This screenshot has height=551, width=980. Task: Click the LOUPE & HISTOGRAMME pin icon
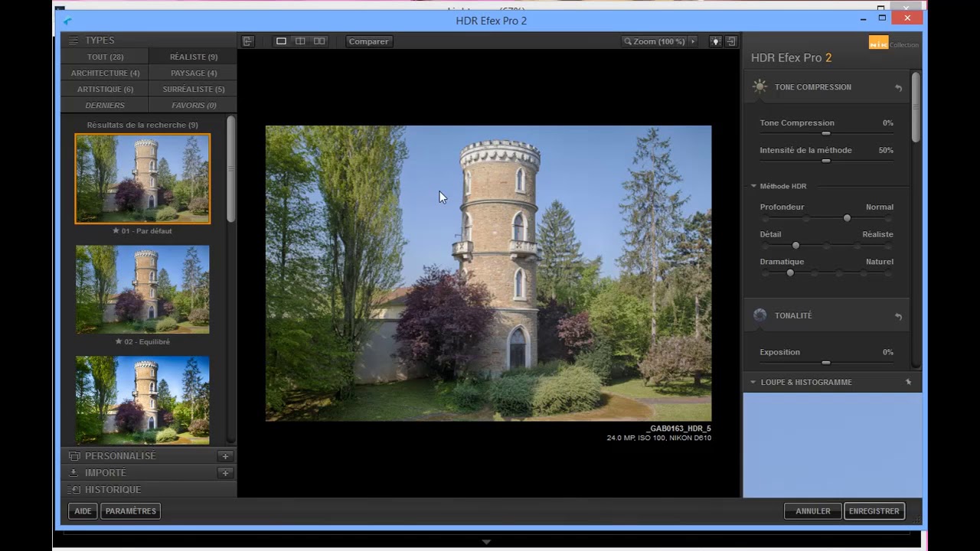(909, 382)
